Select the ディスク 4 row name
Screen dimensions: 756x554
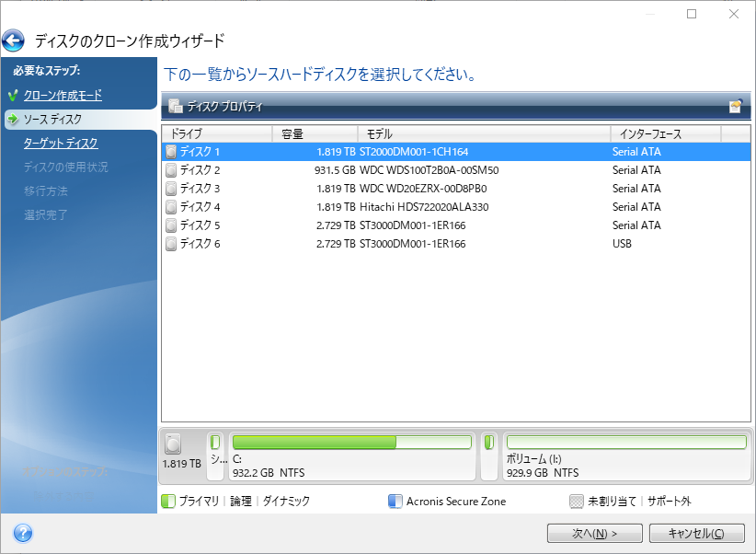[200, 207]
